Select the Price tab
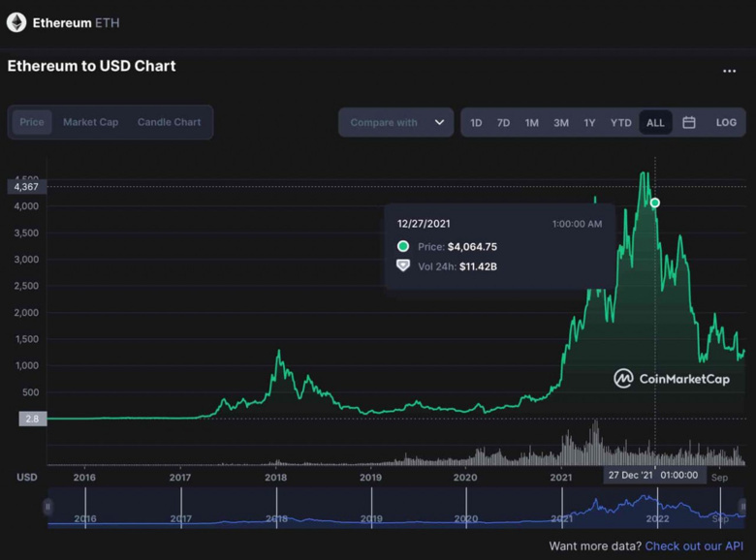 [x=32, y=122]
